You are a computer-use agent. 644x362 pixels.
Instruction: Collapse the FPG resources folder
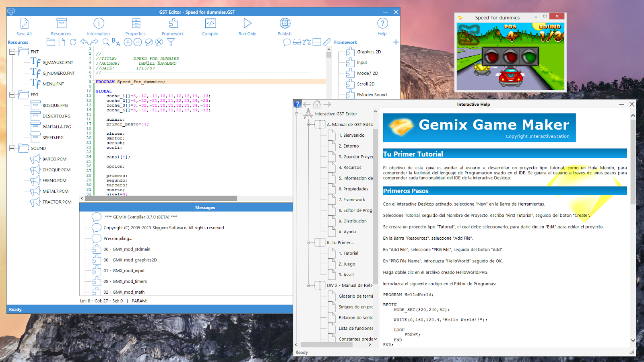click(x=12, y=95)
